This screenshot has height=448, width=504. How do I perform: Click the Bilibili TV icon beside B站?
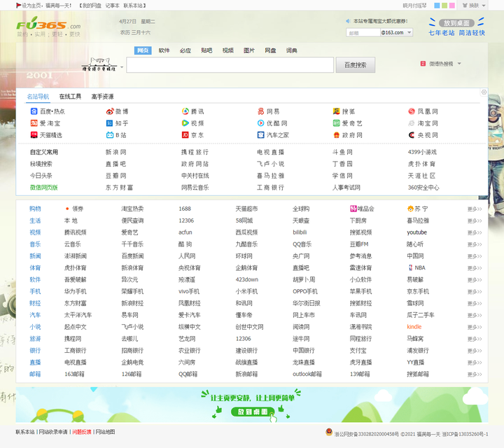(110, 135)
